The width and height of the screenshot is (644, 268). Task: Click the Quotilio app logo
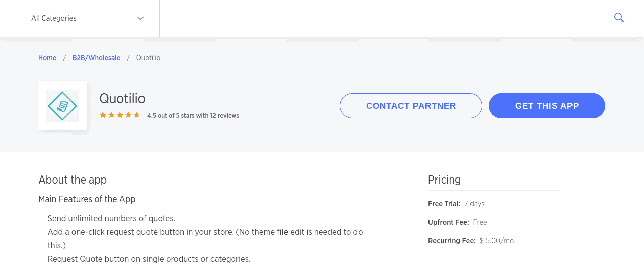coord(62,106)
